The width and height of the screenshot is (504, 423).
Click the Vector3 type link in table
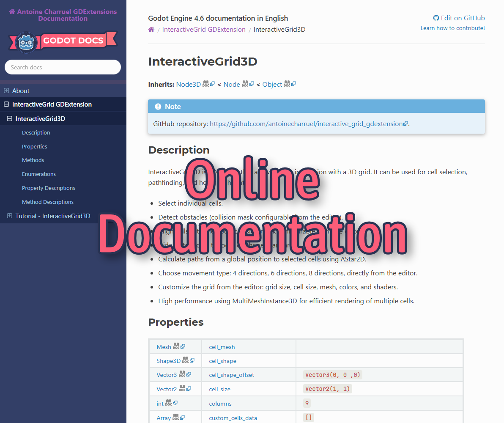(167, 375)
